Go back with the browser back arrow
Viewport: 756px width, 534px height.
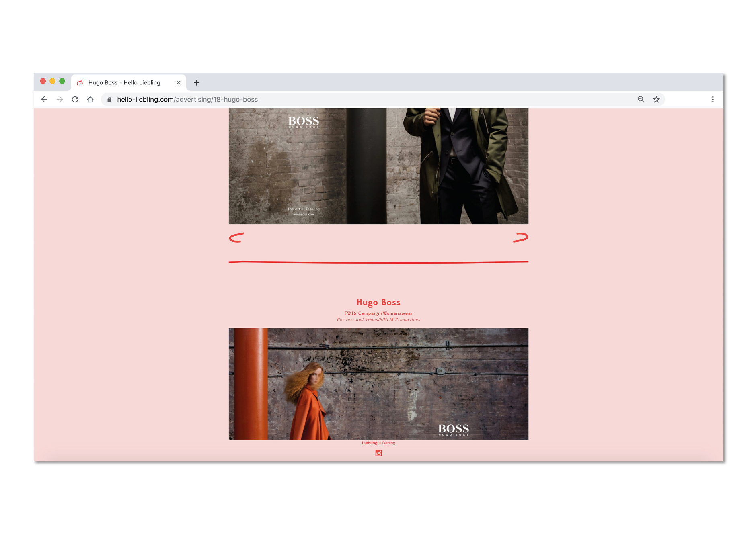44,99
